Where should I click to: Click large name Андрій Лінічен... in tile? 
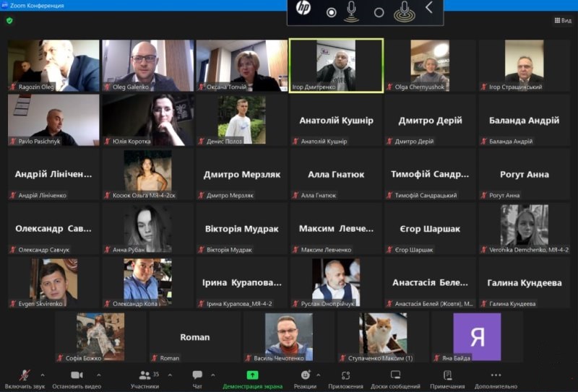(x=53, y=174)
